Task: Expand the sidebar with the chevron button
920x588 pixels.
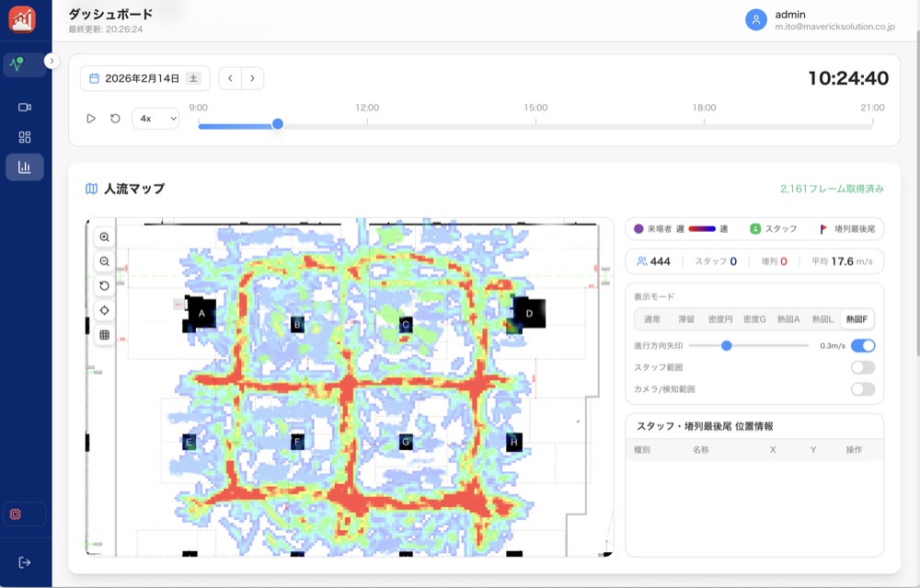Action: coord(52,61)
